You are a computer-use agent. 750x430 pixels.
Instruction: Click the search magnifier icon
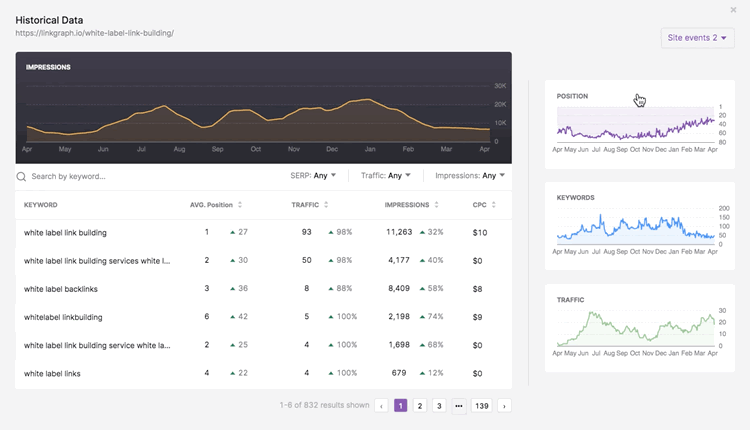point(21,176)
